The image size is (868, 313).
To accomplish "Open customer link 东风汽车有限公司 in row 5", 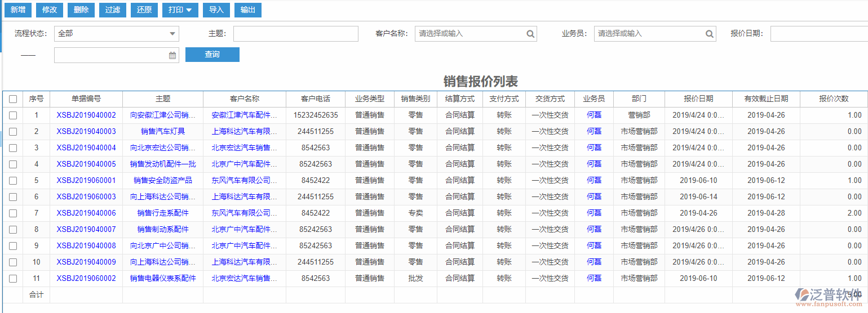I will point(245,181).
